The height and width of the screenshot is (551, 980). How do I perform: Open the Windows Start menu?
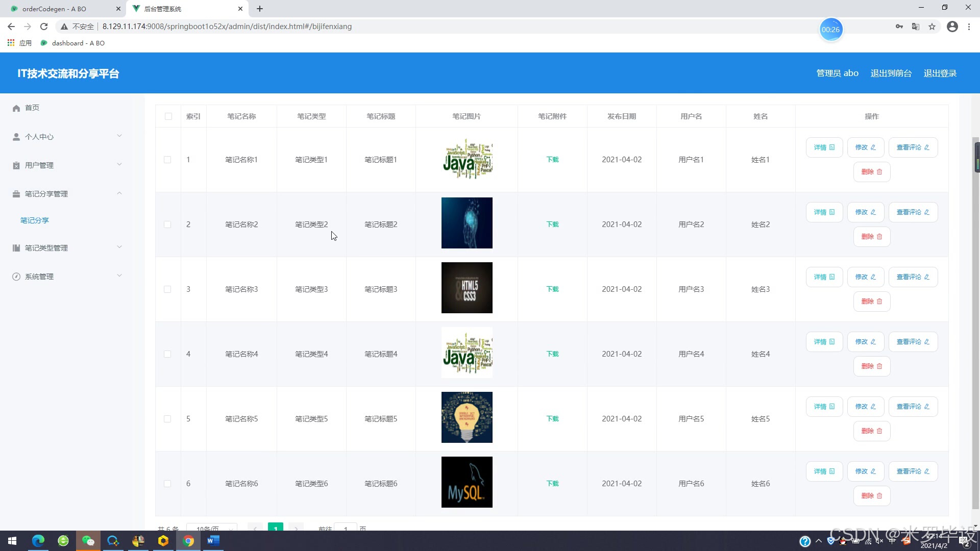[12, 541]
